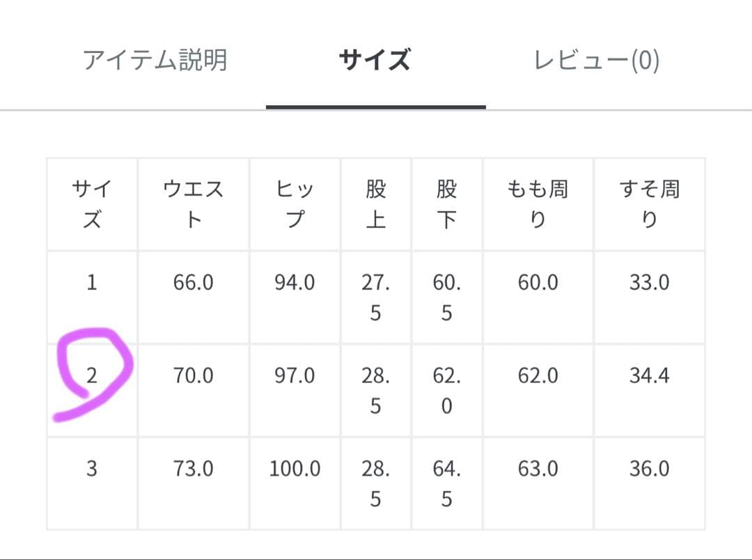This screenshot has height=560, width=752.
Task: Click the サイズ header cell in the table
Action: 93,203
